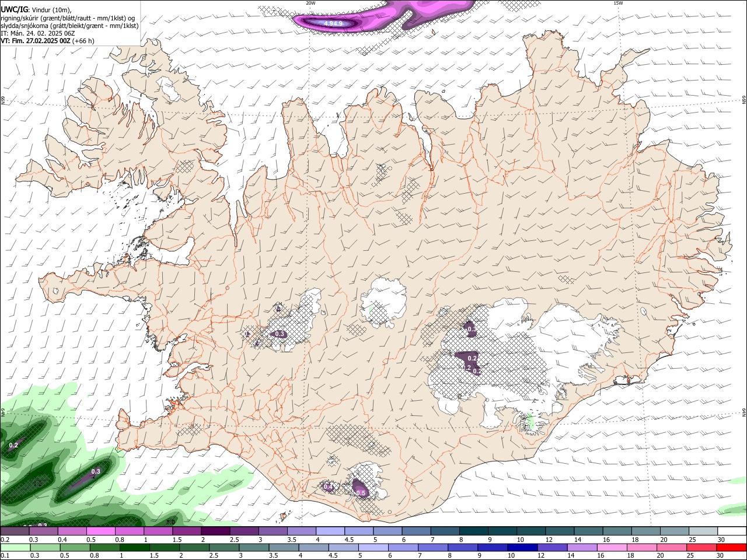Select the violet swatch at 12 in lower legend
This screenshot has width=747, height=560.
tap(552, 548)
